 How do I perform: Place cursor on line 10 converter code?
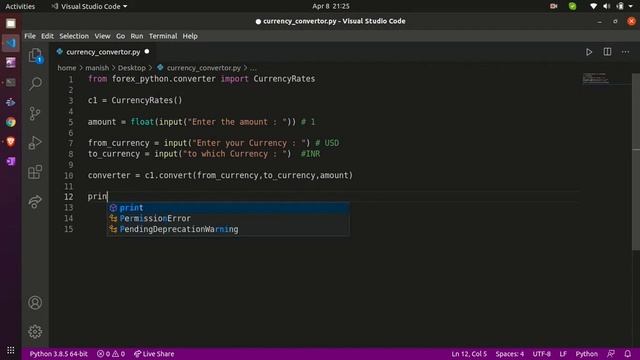[x=220, y=175]
